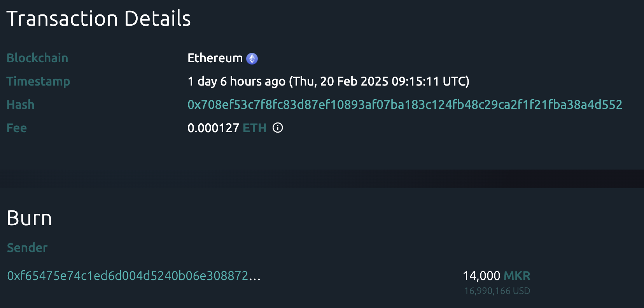The width and height of the screenshot is (644, 308).
Task: Click the MKR token symbol
Action: [517, 276]
